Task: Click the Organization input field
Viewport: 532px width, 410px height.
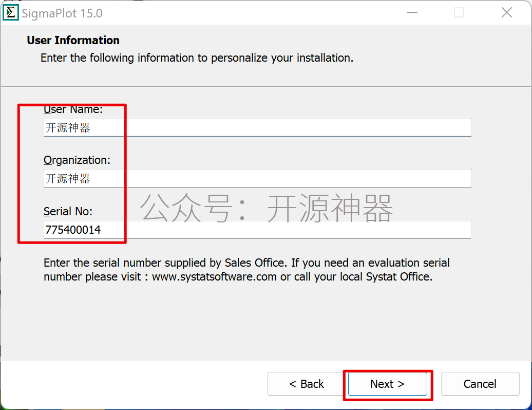Action: (x=257, y=178)
